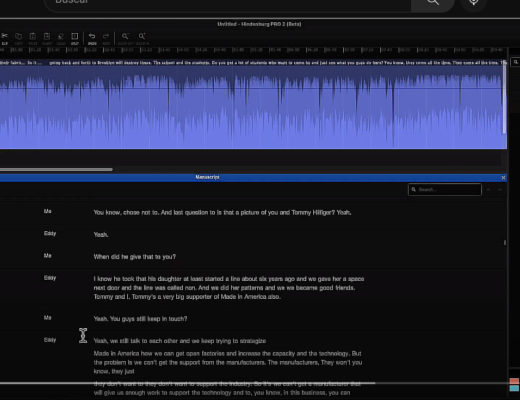The height and width of the screenshot is (400, 520).
Task: Click the voice search microphone icon
Action: point(474,2)
